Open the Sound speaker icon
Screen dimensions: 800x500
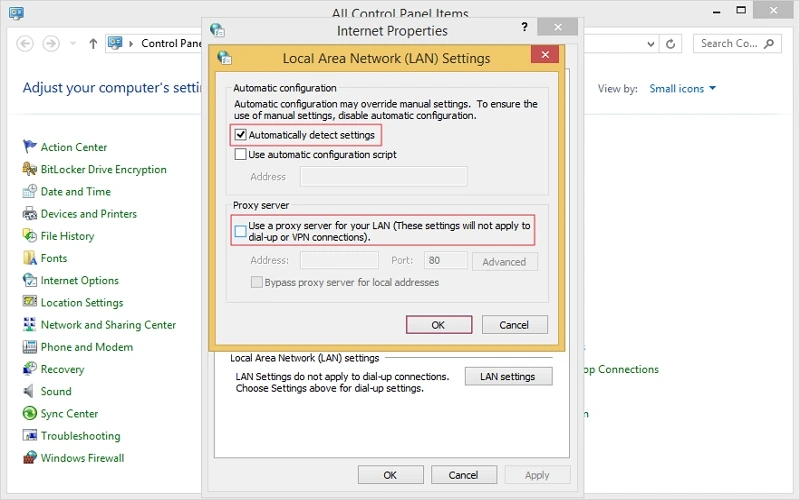click(30, 391)
